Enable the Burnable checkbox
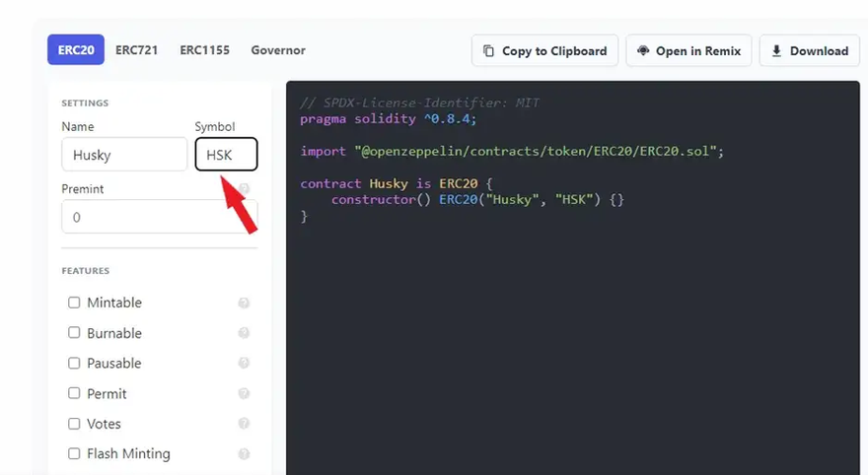Image resolution: width=868 pixels, height=475 pixels. [74, 333]
